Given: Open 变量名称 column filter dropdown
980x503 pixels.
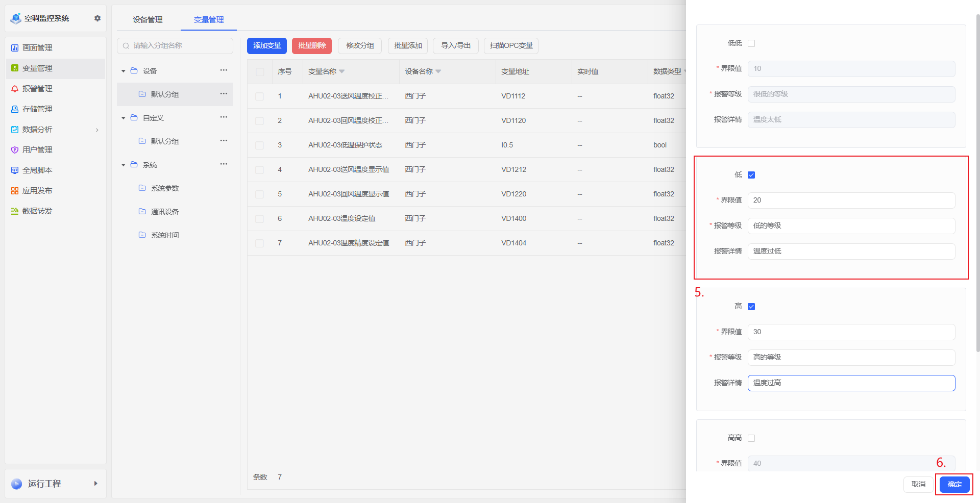Looking at the screenshot, I should point(342,71).
